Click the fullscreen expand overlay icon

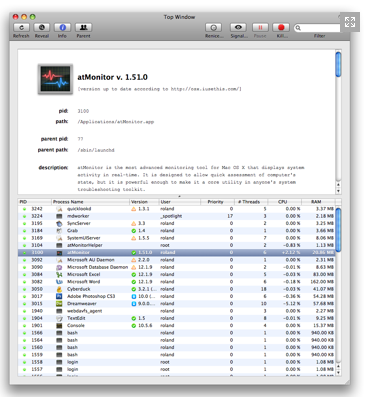pos(350,22)
